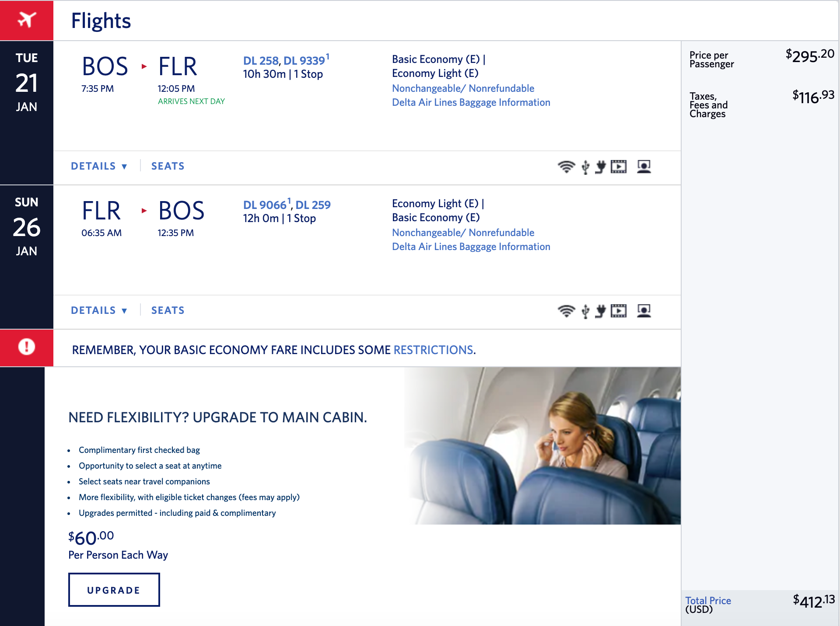
Task: Expand DETAILS for BOS to FLR flight
Action: [99, 166]
